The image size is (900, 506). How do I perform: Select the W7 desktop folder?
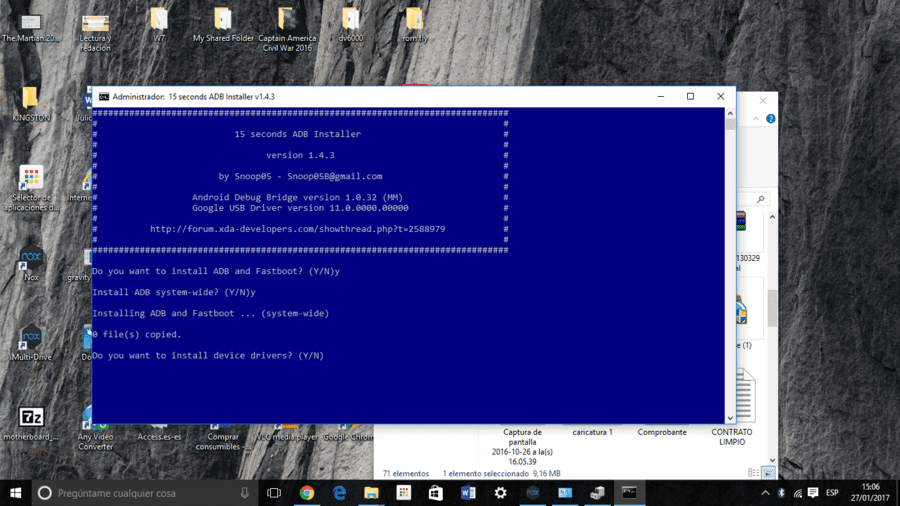point(159,25)
